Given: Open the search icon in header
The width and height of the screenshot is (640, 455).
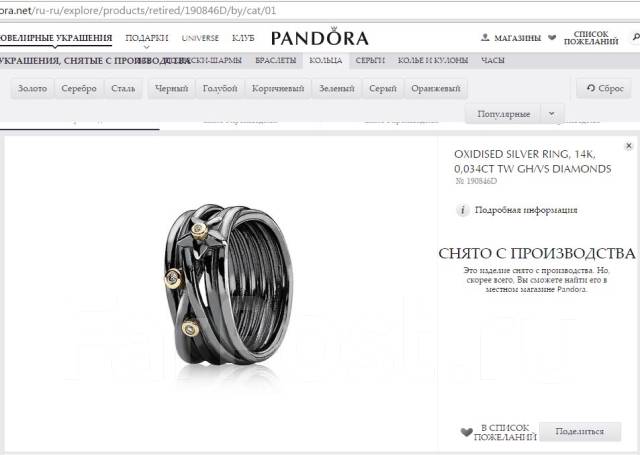Looking at the screenshot, I should click(x=636, y=37).
